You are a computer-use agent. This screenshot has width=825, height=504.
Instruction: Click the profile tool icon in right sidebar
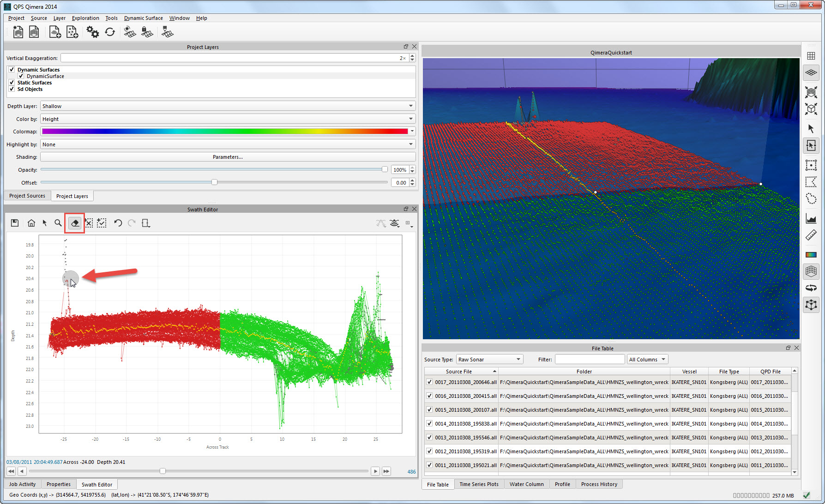click(811, 218)
